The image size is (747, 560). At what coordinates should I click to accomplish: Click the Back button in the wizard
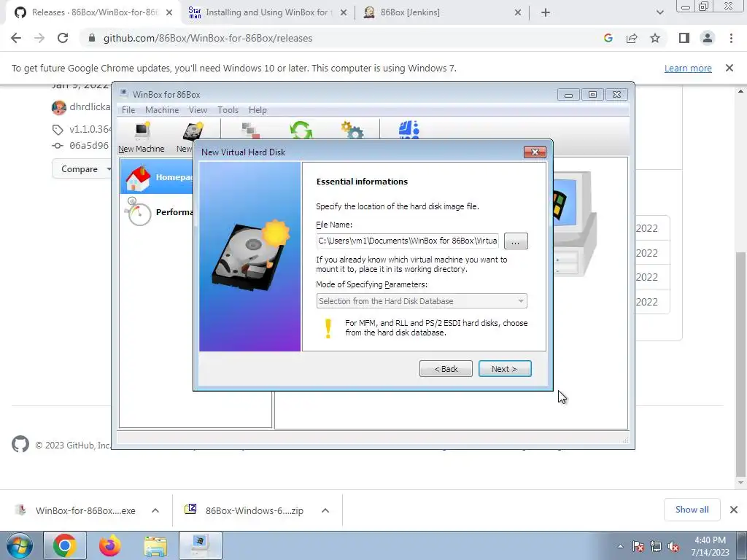(446, 368)
